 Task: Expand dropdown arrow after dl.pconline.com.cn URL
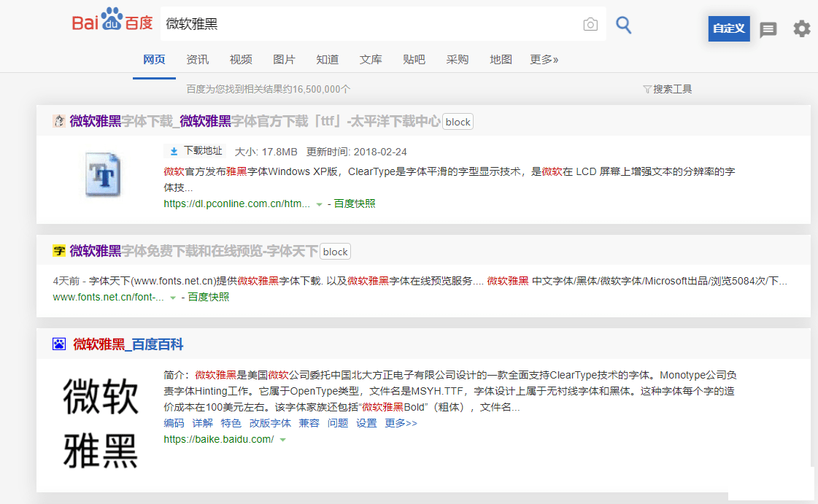(x=320, y=205)
